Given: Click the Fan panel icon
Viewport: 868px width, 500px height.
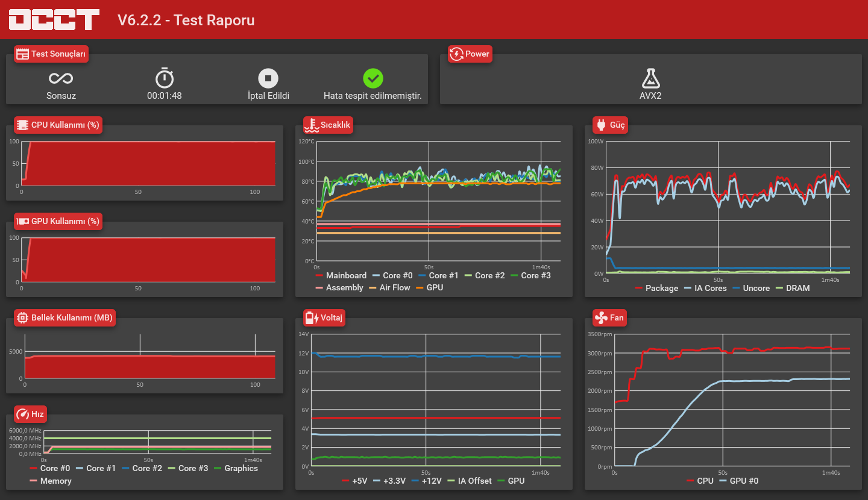Looking at the screenshot, I should pyautogui.click(x=600, y=317).
